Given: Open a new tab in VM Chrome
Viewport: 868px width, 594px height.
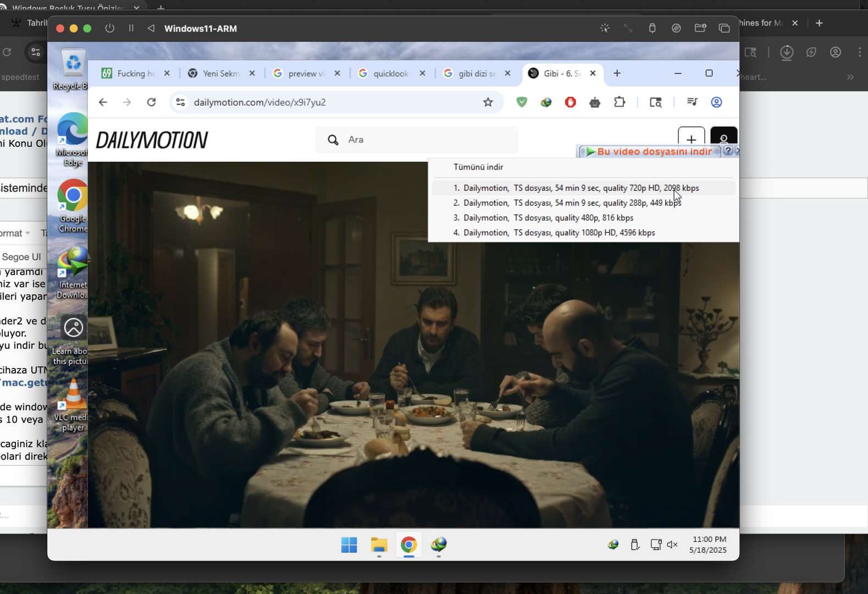Looking at the screenshot, I should point(617,73).
